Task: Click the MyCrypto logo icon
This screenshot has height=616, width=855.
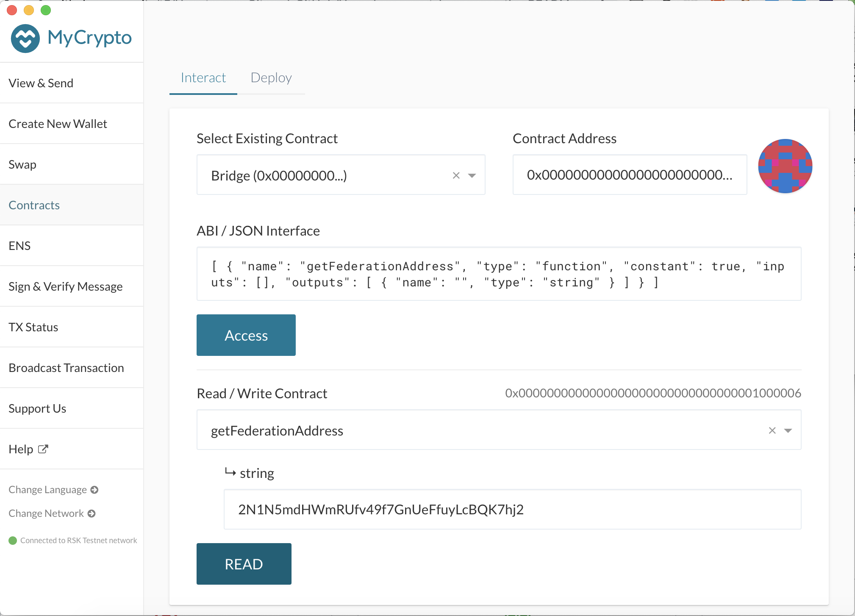Action: point(27,39)
